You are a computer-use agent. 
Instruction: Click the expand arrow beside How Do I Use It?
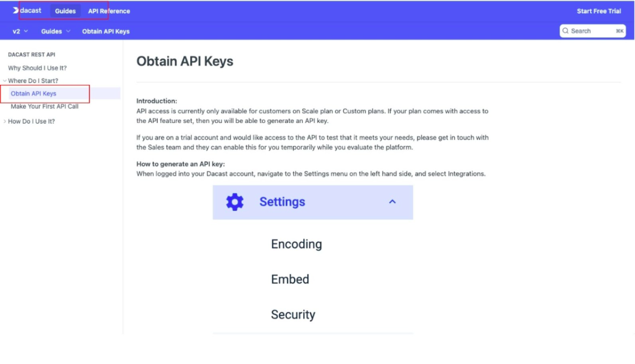[4, 121]
